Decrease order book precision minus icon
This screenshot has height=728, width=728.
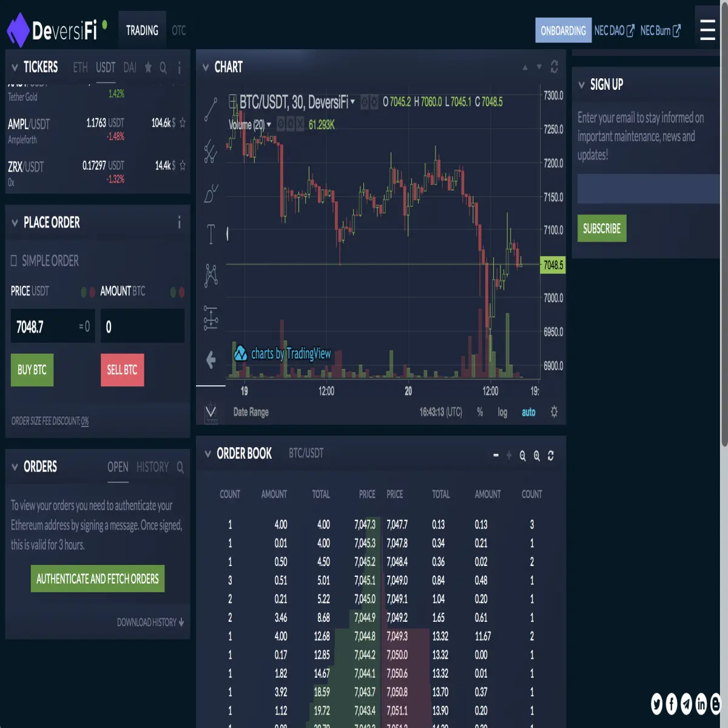pos(496,455)
